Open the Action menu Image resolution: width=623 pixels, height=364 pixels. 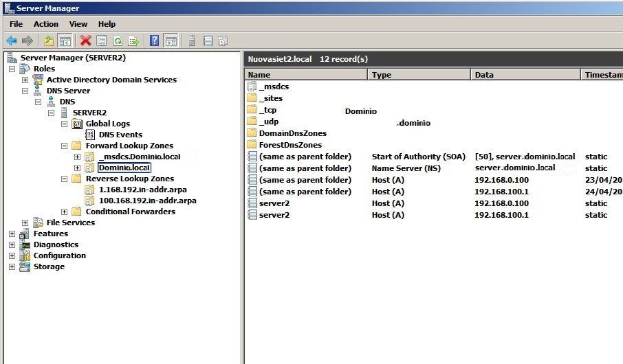pyautogui.click(x=46, y=24)
